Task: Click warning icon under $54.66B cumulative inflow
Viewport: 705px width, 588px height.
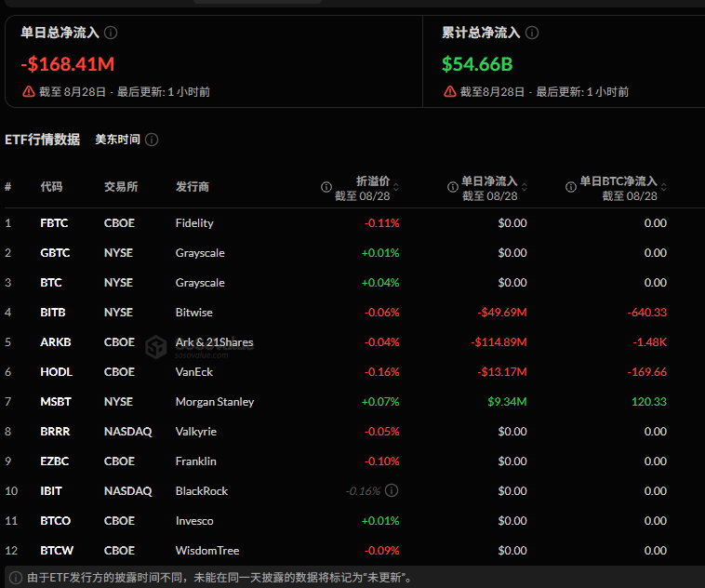Action: pyautogui.click(x=450, y=92)
